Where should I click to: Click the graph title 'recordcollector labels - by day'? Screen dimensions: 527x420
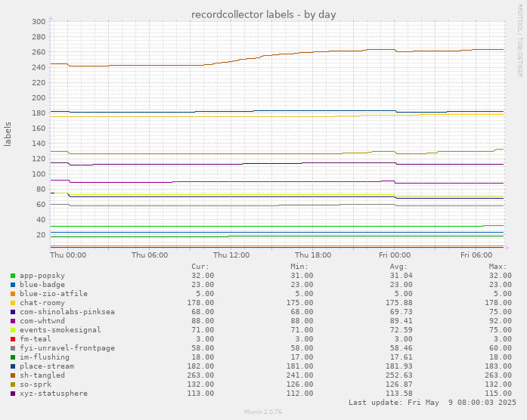point(263,15)
